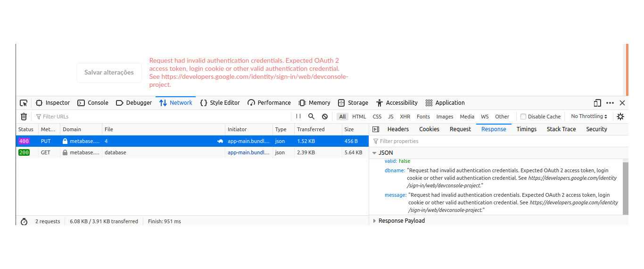Select the Response details tab
644x269 pixels.
[494, 129]
